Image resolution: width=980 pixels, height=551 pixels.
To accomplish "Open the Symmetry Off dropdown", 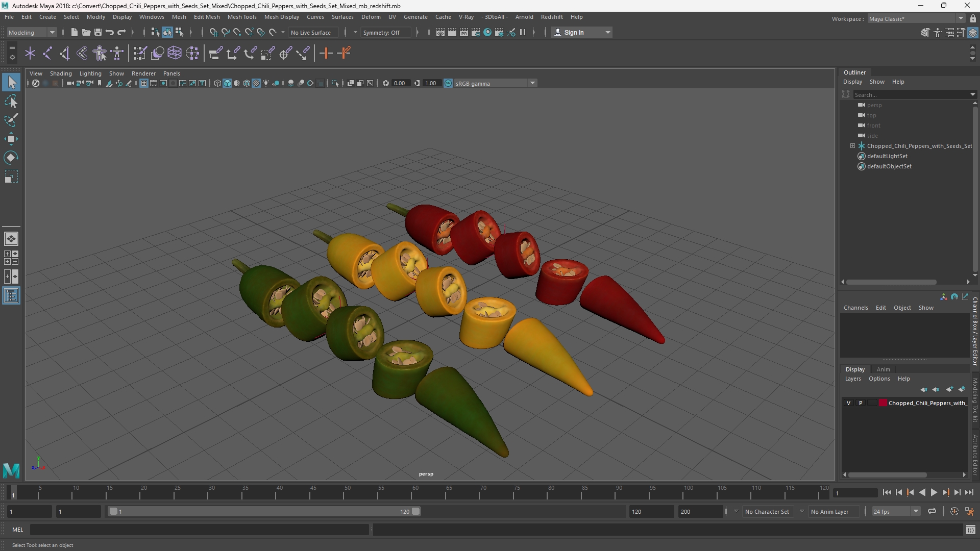I will (x=386, y=32).
